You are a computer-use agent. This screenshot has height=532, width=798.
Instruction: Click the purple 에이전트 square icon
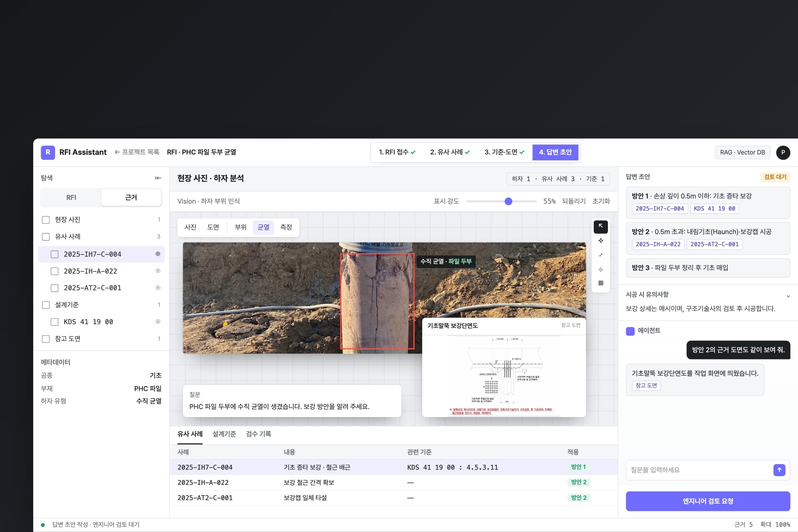coord(630,331)
